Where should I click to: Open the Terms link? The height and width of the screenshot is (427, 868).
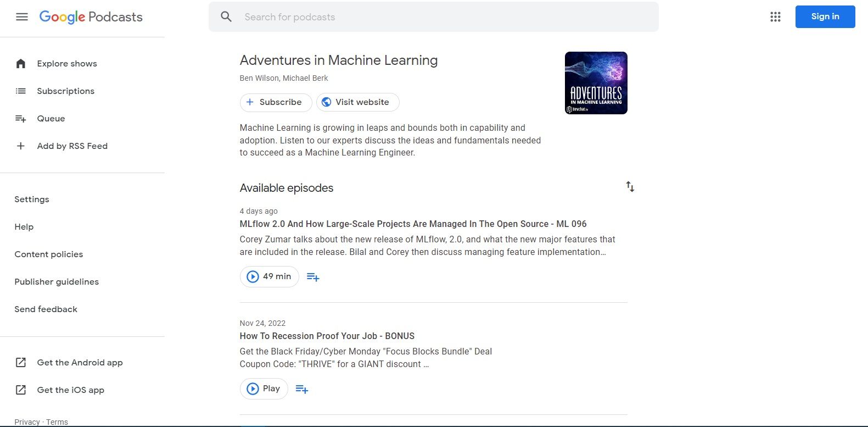[57, 422]
